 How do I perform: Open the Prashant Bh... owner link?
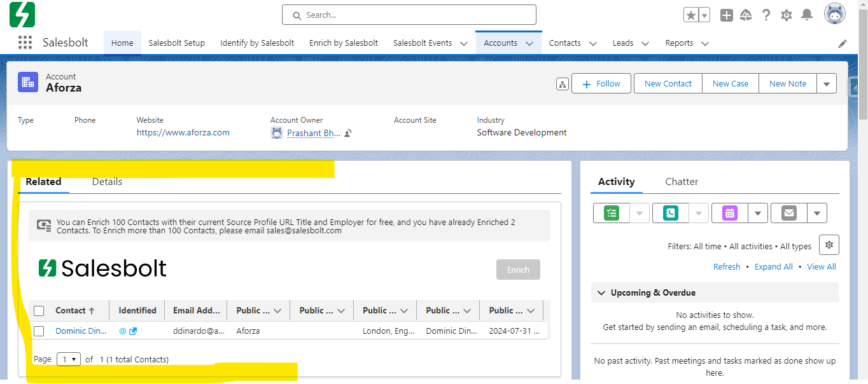tap(314, 134)
